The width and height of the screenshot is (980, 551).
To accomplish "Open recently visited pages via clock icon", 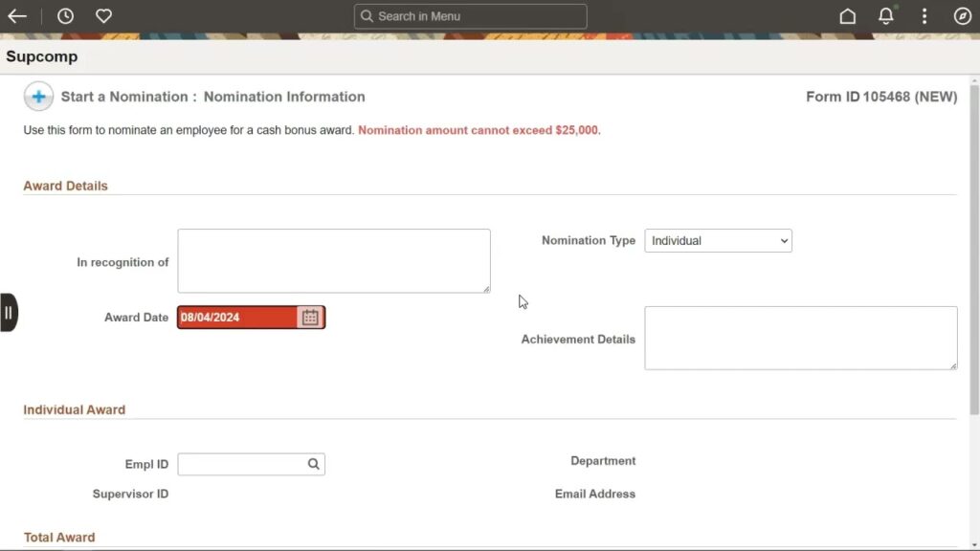I will click(65, 15).
